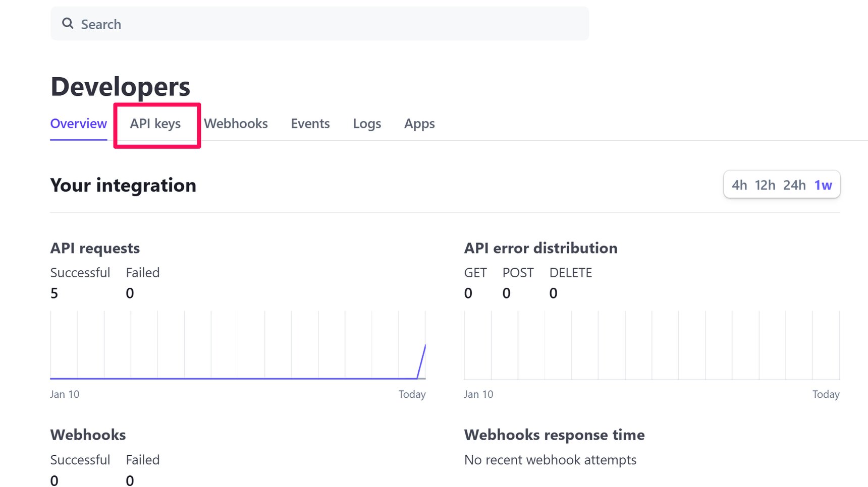Image resolution: width=868 pixels, height=487 pixels.
Task: Select the Events tab
Action: [x=310, y=124]
